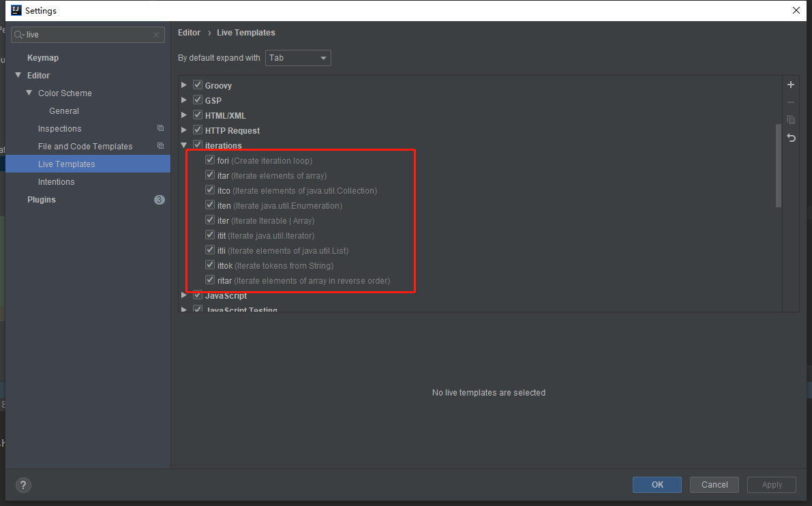The width and height of the screenshot is (812, 506).
Task: Click the duplicate template copy icon
Action: coord(791,120)
